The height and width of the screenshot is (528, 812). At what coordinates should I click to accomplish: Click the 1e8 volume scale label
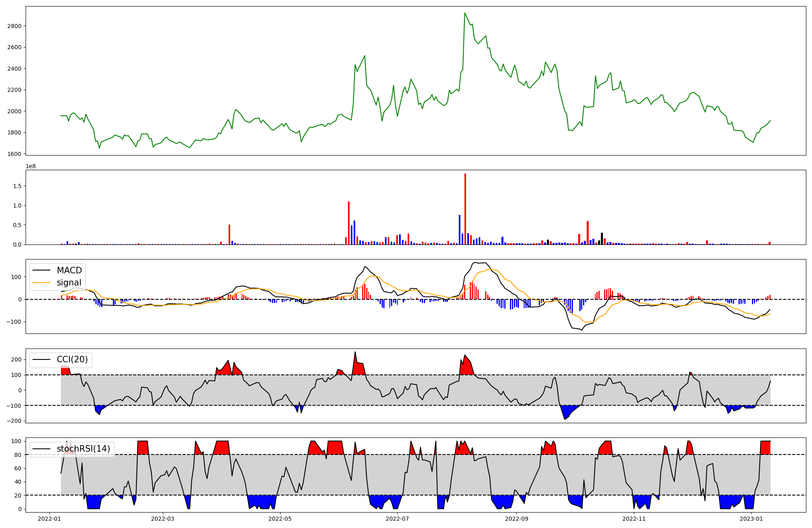[31, 167]
